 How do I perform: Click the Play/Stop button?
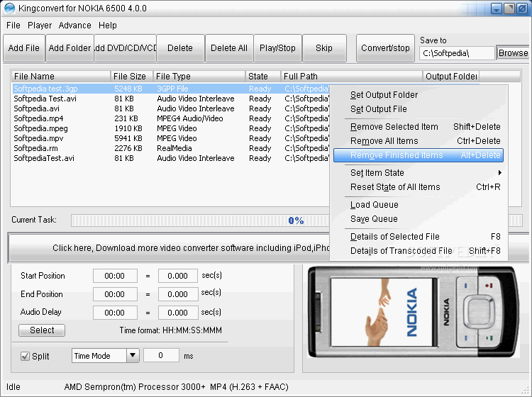tap(277, 48)
